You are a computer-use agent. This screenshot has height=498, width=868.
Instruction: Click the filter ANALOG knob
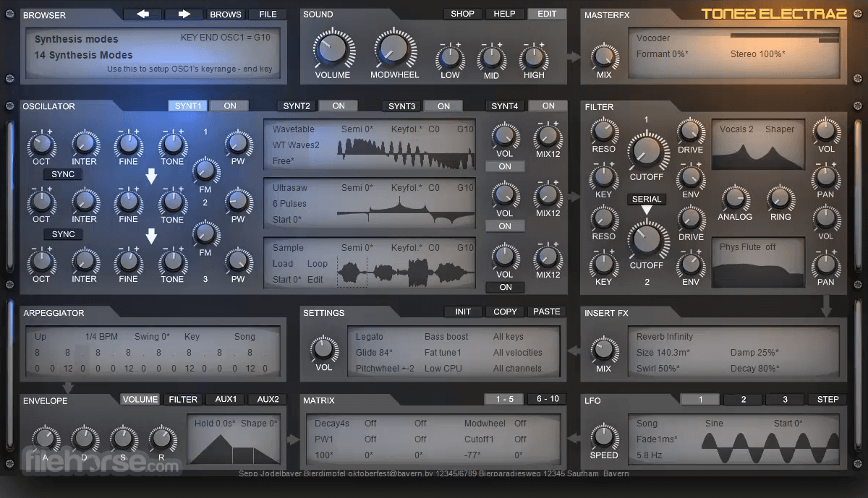[735, 198]
